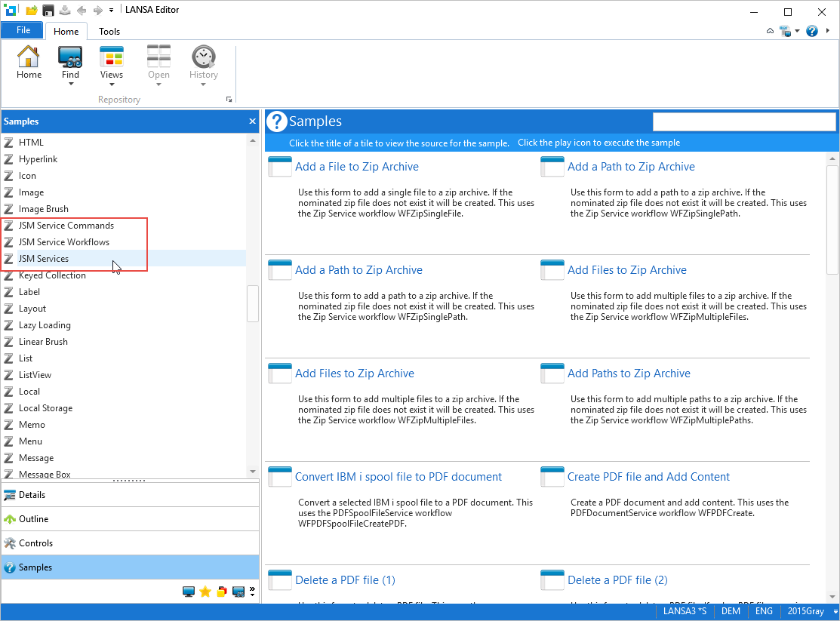Select JSM Service Workflows in the list

pos(64,242)
